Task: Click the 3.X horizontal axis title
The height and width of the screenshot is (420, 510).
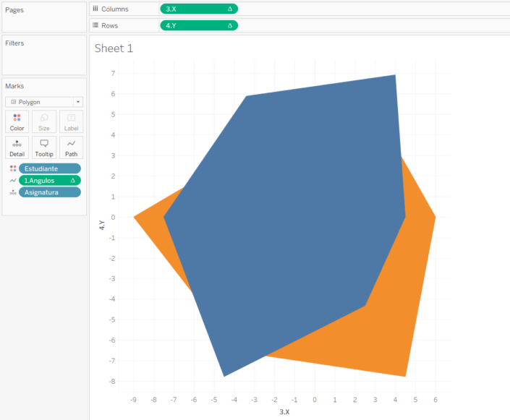Action: 284,411
